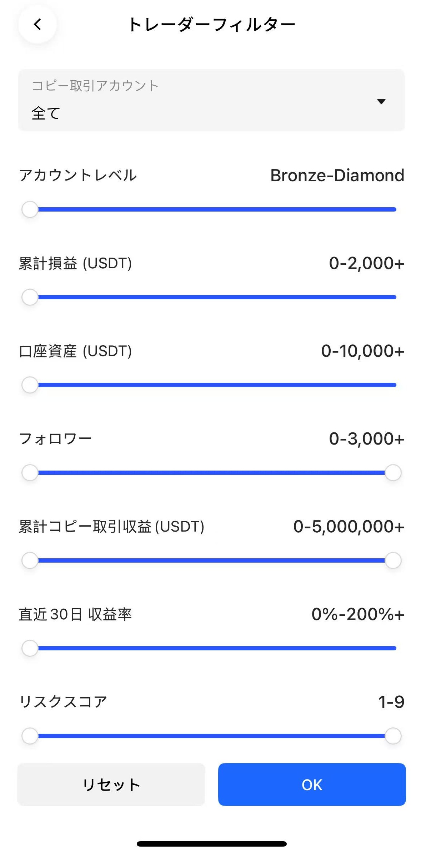Click the リスクスコア slider left handle
Image resolution: width=421 pixels, height=868 pixels.
30,736
